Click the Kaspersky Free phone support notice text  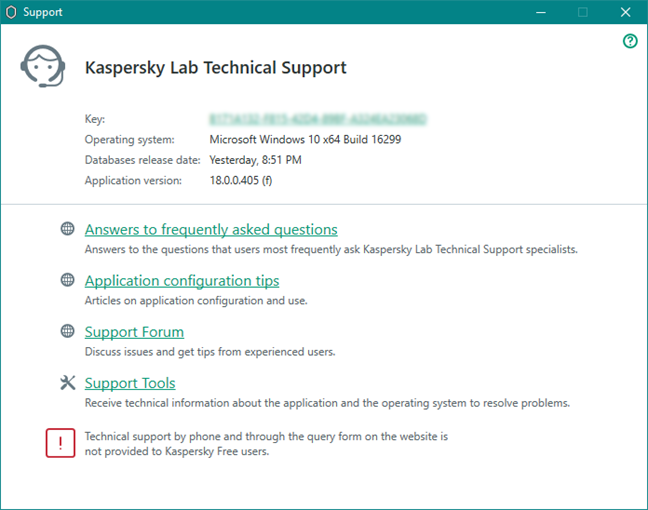click(x=266, y=444)
